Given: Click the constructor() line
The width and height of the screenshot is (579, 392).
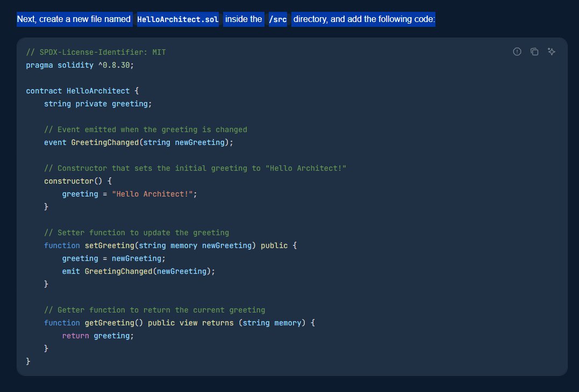Looking at the screenshot, I should point(77,181).
